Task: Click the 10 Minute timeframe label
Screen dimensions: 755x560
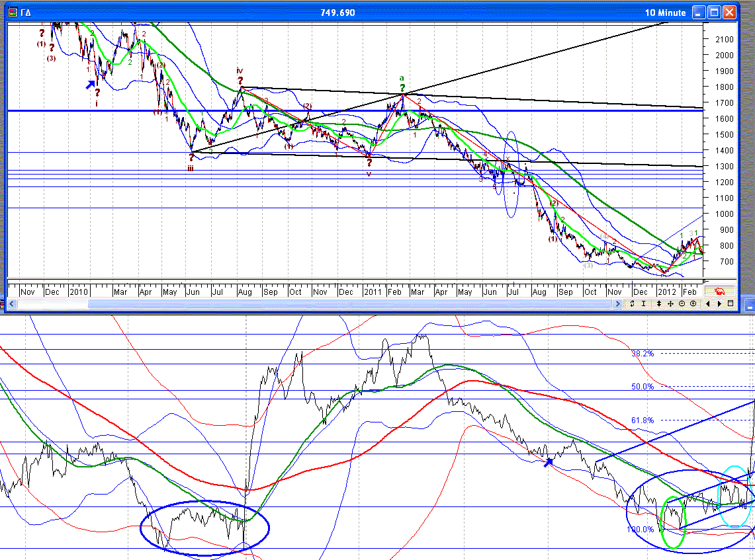Action: coord(665,13)
